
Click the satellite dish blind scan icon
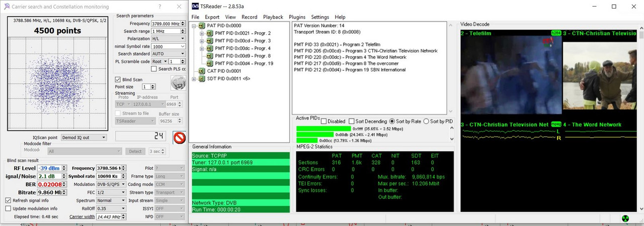177,82
